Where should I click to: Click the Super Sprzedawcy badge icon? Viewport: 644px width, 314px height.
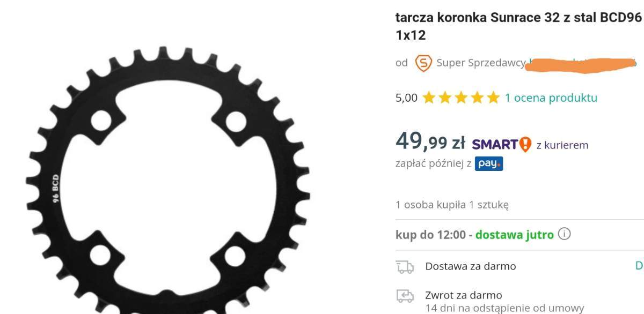click(423, 63)
